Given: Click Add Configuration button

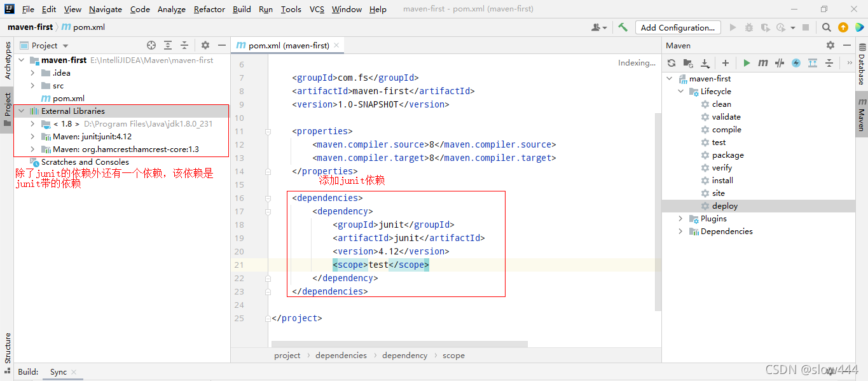Looking at the screenshot, I should [678, 27].
